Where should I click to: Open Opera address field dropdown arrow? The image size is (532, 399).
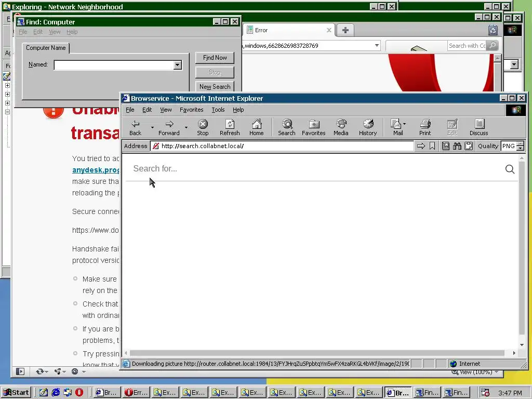[x=377, y=45]
